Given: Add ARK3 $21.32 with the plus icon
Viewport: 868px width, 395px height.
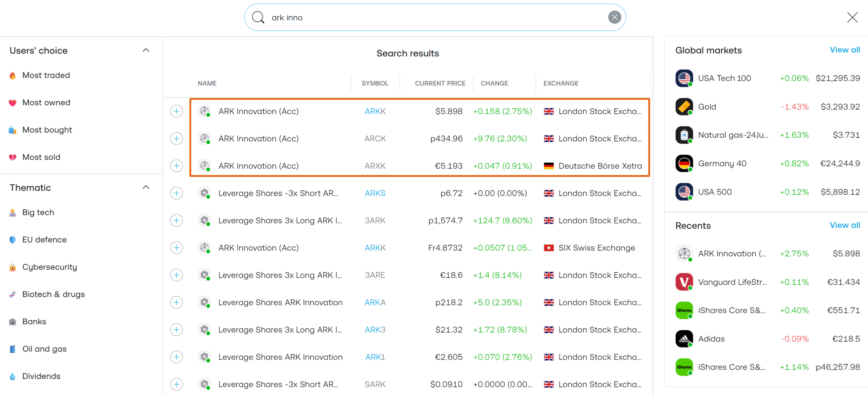Looking at the screenshot, I should point(176,329).
